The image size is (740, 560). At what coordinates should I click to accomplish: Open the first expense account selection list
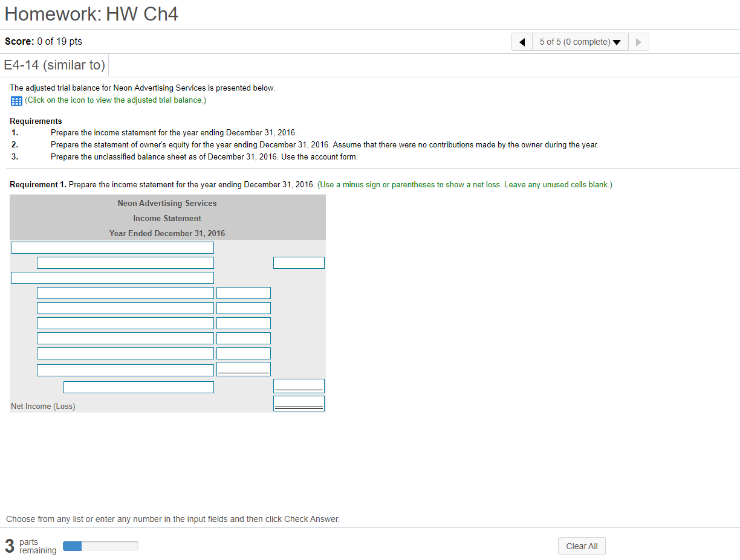125,292
